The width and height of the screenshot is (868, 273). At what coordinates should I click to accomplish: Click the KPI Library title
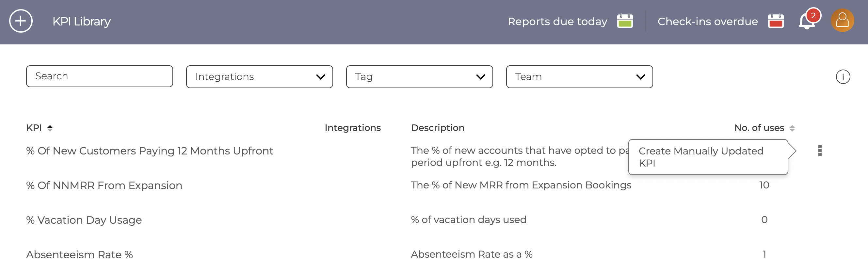[82, 21]
